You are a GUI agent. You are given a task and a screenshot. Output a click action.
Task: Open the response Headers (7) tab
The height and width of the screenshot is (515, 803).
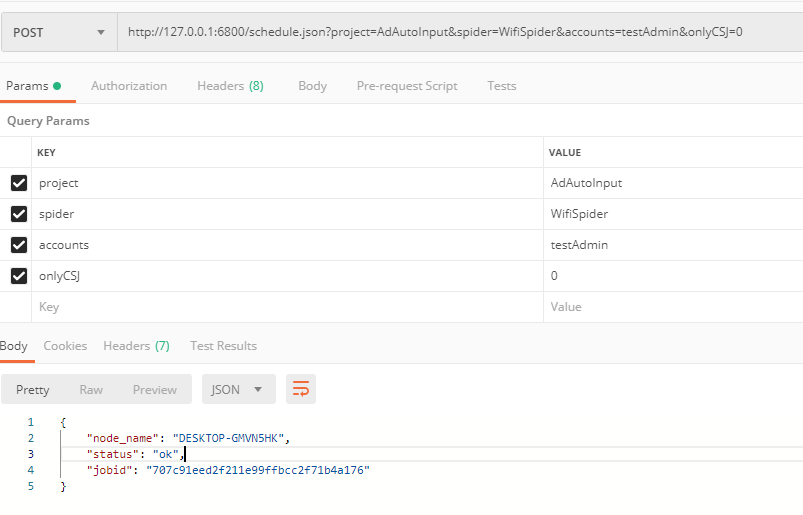pyautogui.click(x=136, y=346)
